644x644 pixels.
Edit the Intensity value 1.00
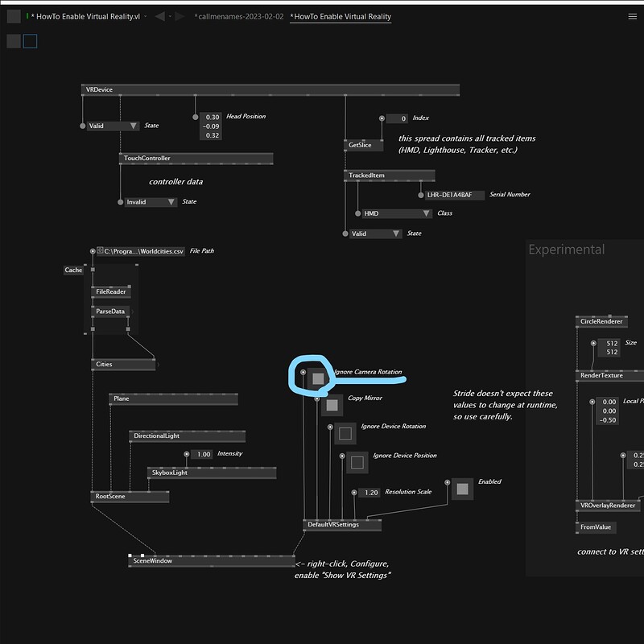click(x=202, y=454)
